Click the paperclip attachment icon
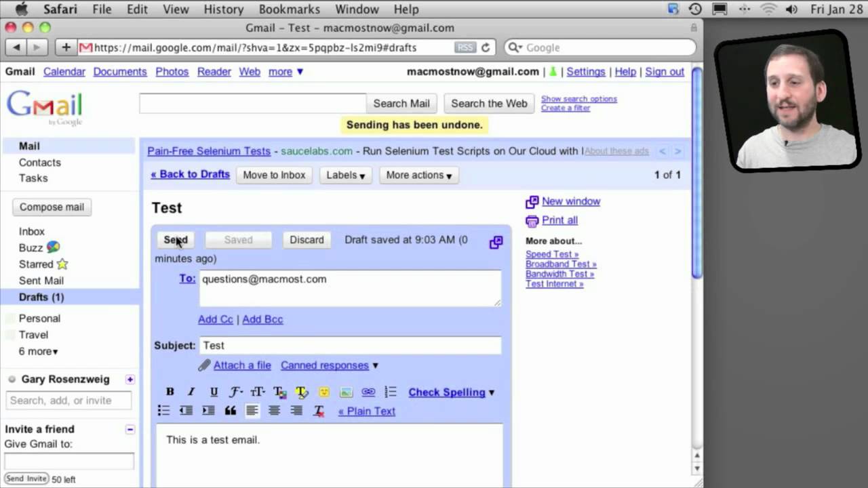This screenshot has height=488, width=868. pyautogui.click(x=204, y=365)
